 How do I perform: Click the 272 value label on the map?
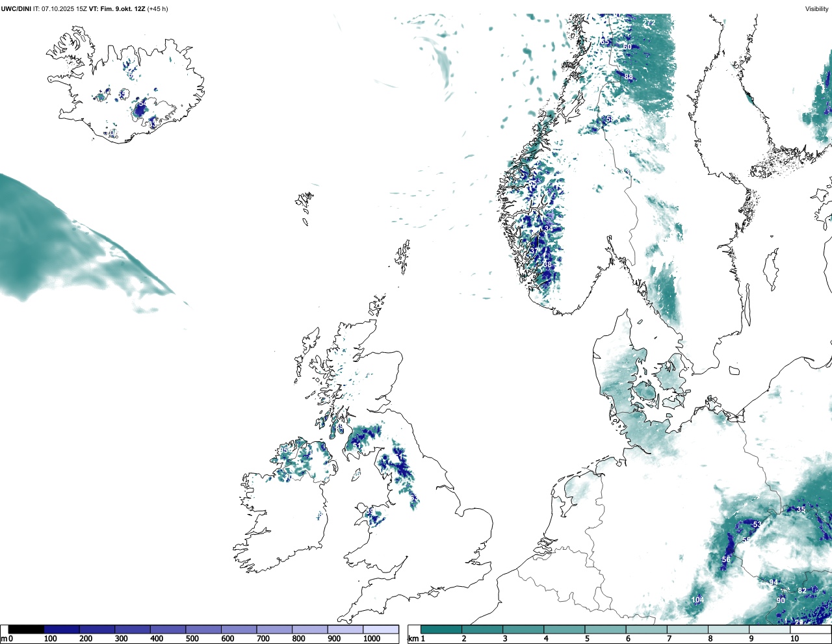[649, 23]
